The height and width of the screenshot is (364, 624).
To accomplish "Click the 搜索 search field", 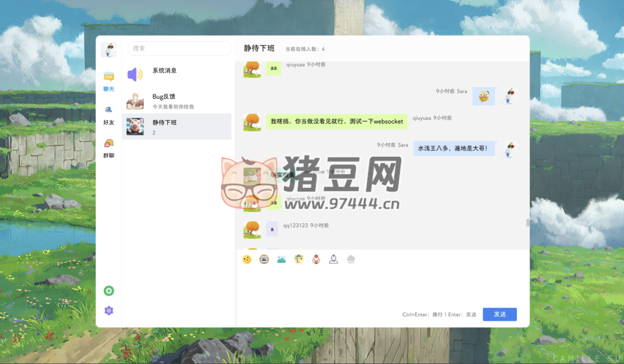I will click(179, 48).
